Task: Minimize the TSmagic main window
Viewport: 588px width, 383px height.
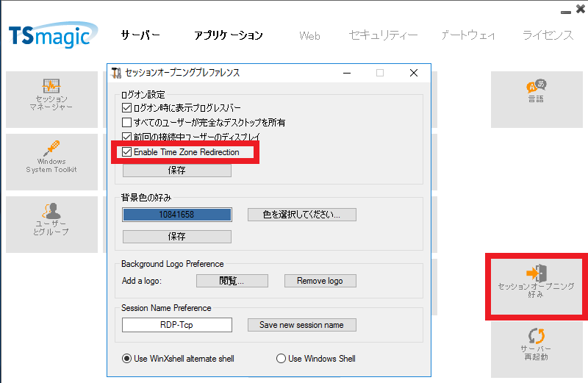Action: click(566, 12)
